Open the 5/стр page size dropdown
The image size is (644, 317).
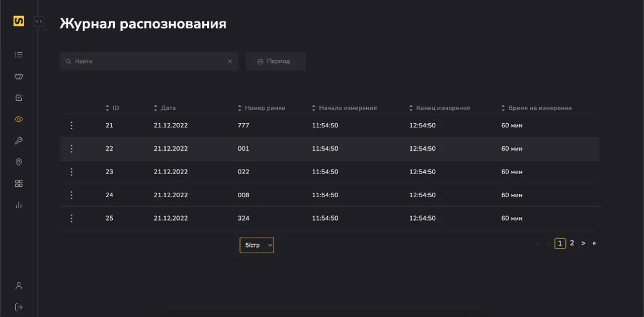tap(257, 245)
